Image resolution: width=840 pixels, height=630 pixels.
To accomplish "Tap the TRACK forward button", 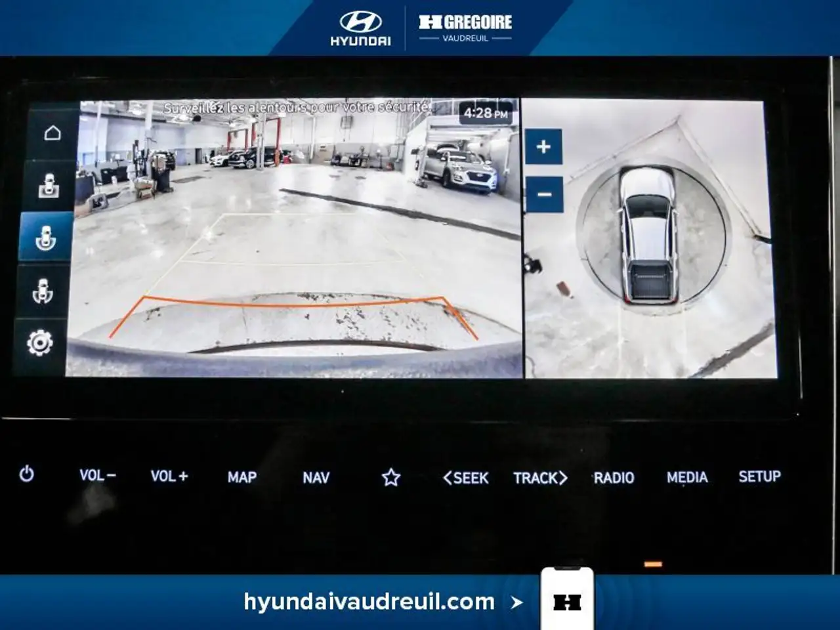I will coord(540,478).
